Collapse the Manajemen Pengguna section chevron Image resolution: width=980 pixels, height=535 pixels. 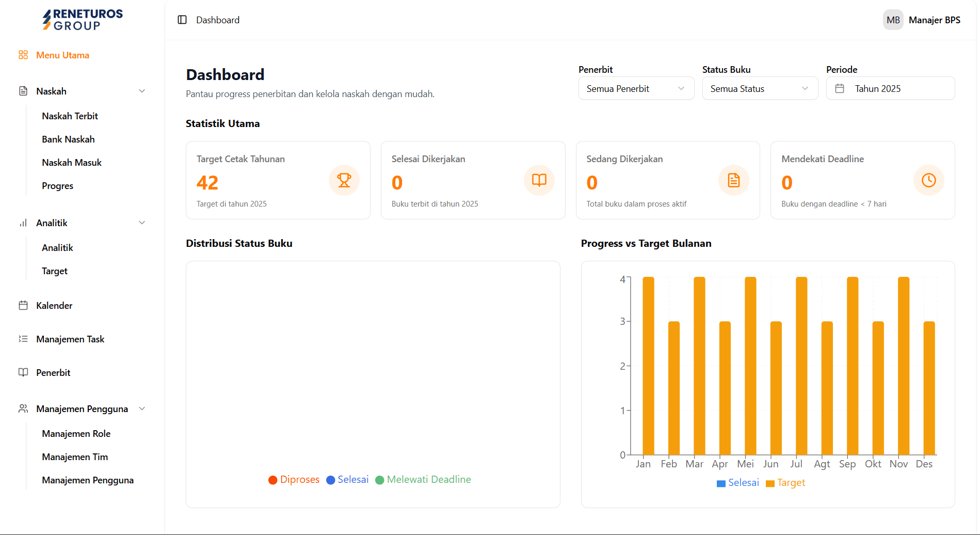click(x=142, y=408)
